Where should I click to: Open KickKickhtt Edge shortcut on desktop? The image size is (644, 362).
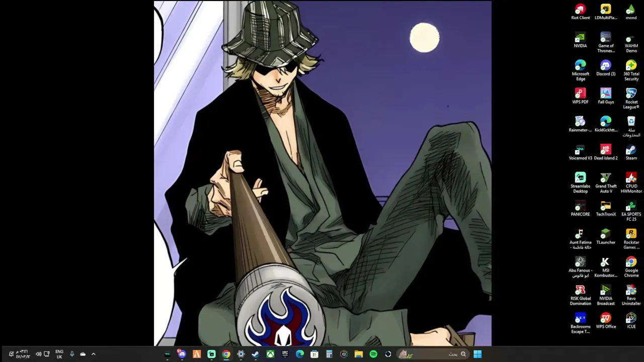coord(606,125)
